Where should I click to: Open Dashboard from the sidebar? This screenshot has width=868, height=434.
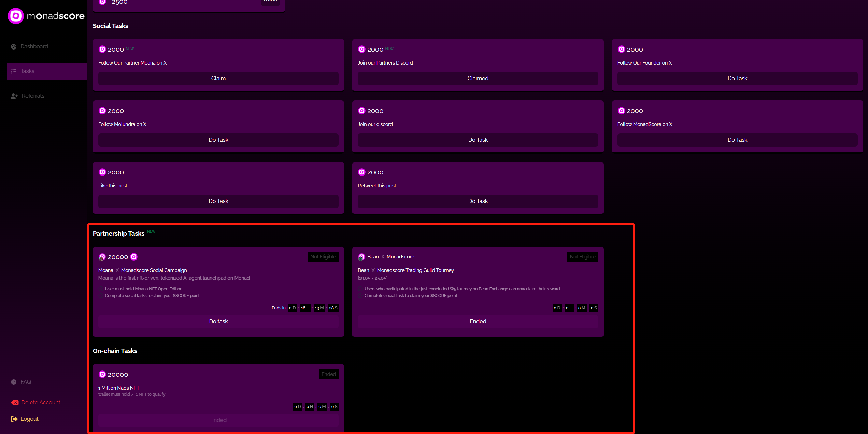[x=47, y=47]
